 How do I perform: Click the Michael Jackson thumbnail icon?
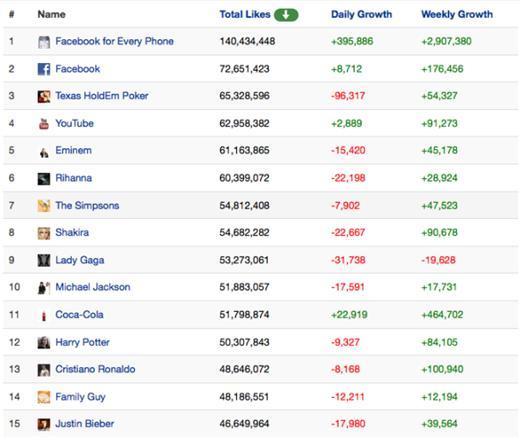click(x=44, y=288)
